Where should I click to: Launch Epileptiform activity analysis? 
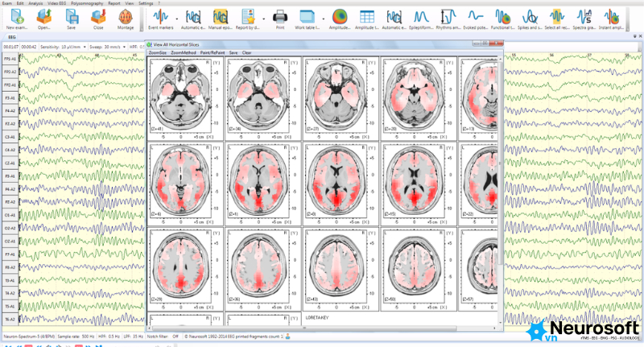[x=421, y=19]
